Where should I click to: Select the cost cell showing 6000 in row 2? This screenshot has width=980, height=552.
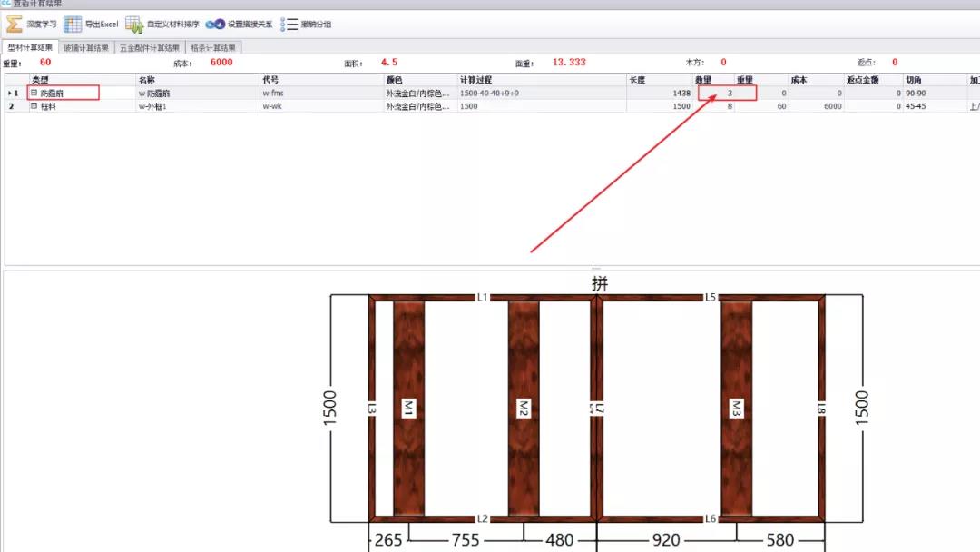point(816,106)
